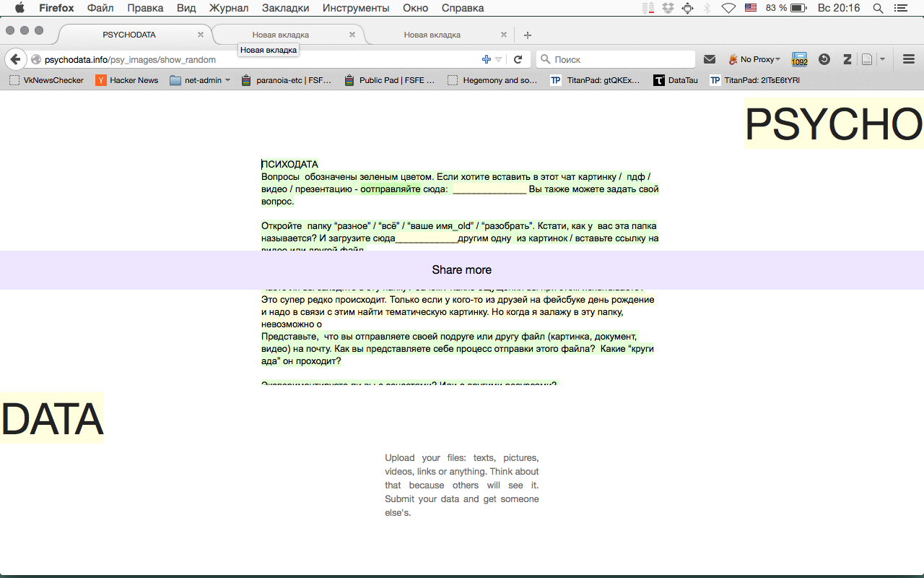This screenshot has height=578, width=924.
Task: Click the Wi-Fi status icon
Action: [729, 8]
